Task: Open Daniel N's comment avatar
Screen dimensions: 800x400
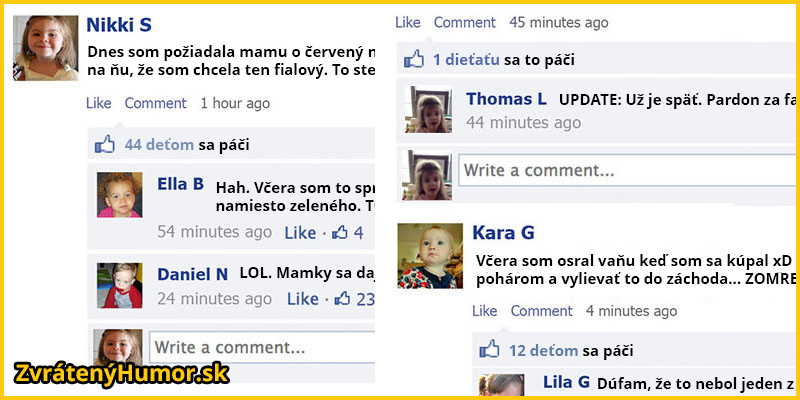Action: click(119, 285)
